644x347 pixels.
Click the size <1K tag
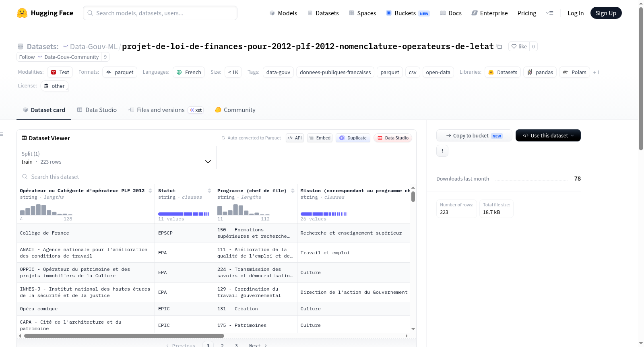pos(233,72)
